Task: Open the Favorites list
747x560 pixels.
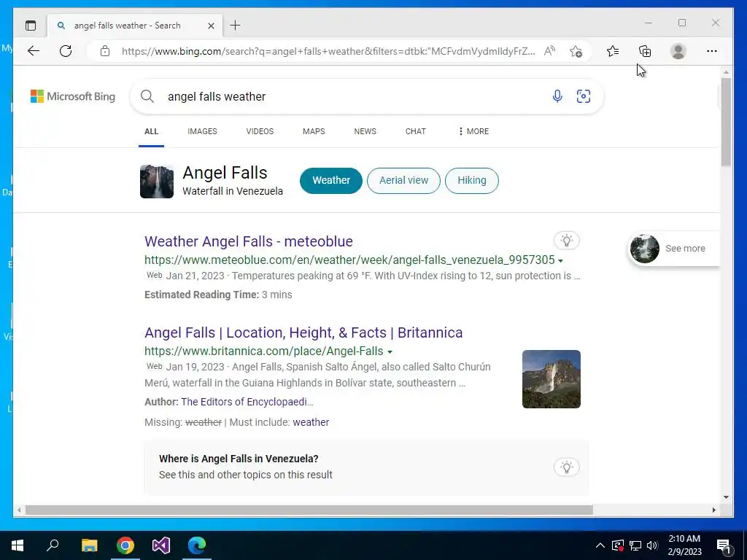Action: (613, 51)
